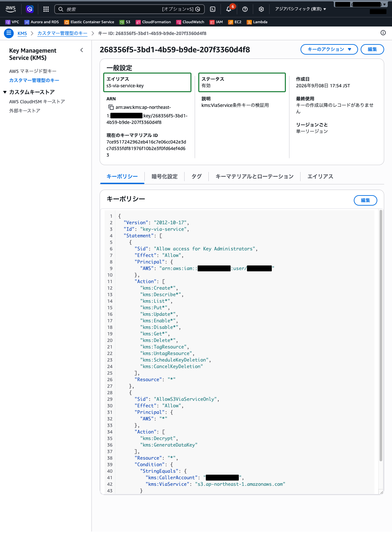Open the Lambda shortcut

click(257, 22)
